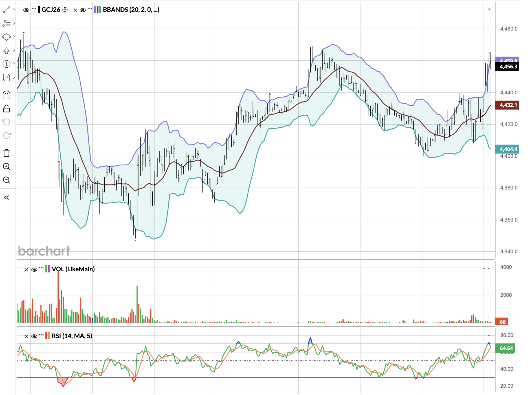Expand the trend line tool options

[x=14, y=10]
